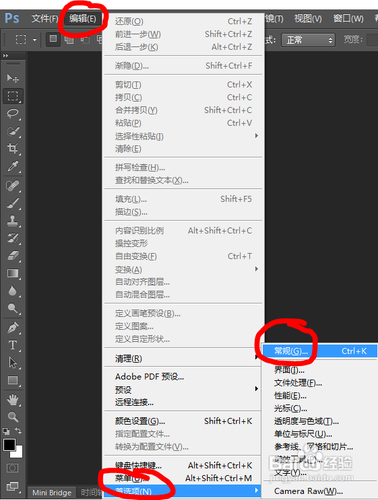Select the Brush tool
Viewport: 378px width, 500px height.
pos(13,203)
